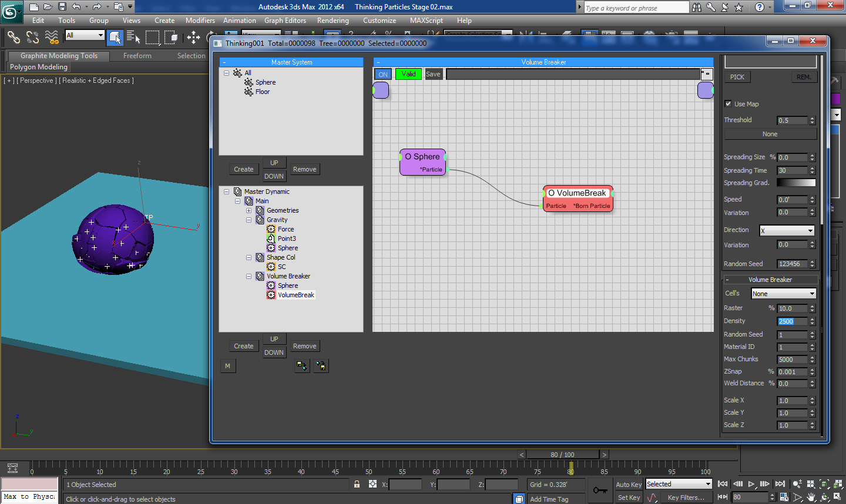This screenshot has height=504, width=846.
Task: Collapse the Master Dynamic tree node
Action: (226, 191)
